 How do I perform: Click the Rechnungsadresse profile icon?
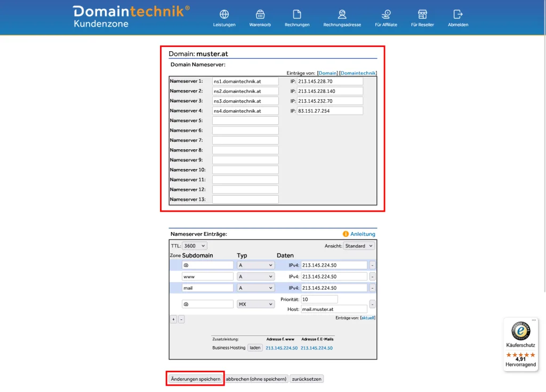point(341,15)
